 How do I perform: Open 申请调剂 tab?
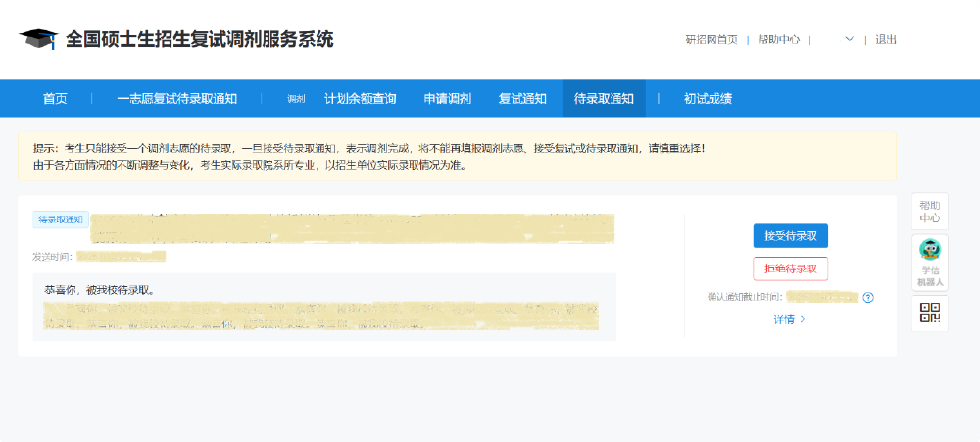(448, 99)
